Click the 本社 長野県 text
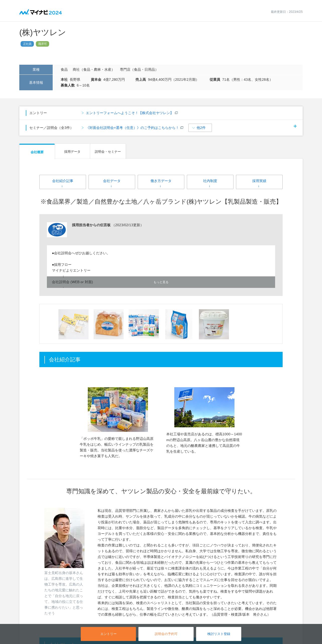 point(70,79)
